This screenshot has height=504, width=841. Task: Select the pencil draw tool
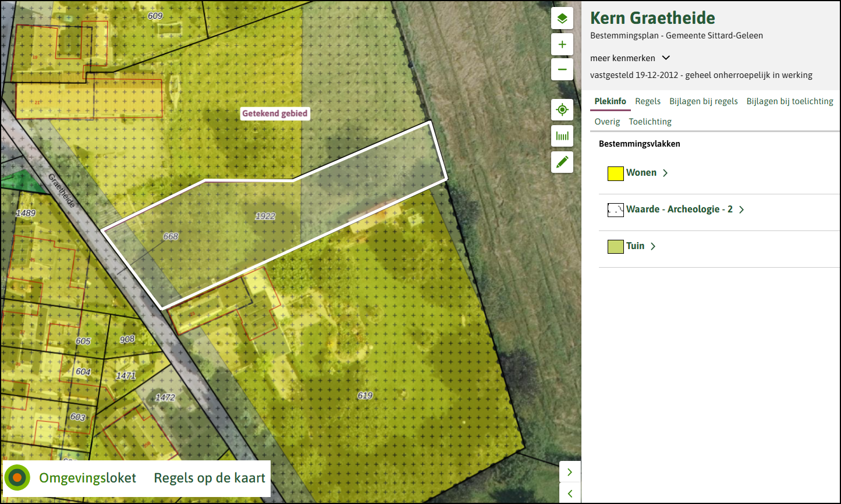(x=562, y=162)
